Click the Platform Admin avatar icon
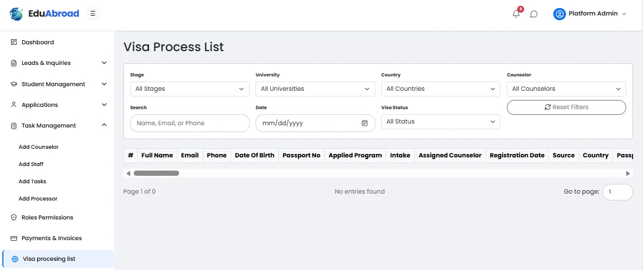The width and height of the screenshot is (644, 270). [560, 14]
